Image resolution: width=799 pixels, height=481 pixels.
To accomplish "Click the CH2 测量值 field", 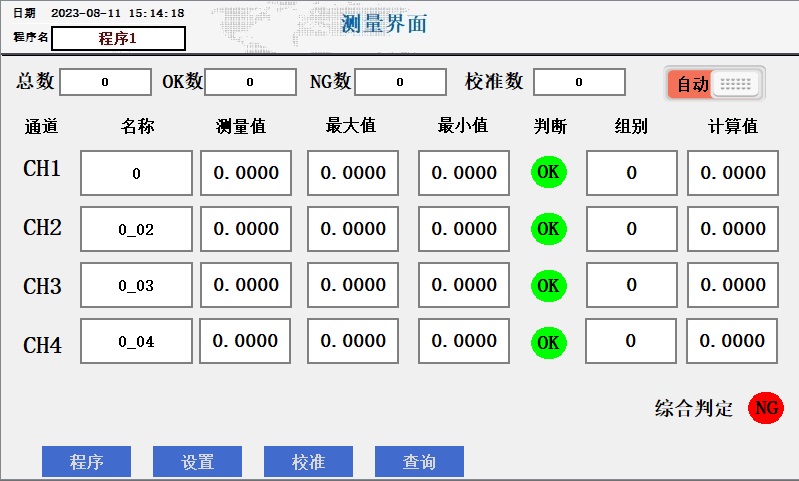I will coord(246,229).
